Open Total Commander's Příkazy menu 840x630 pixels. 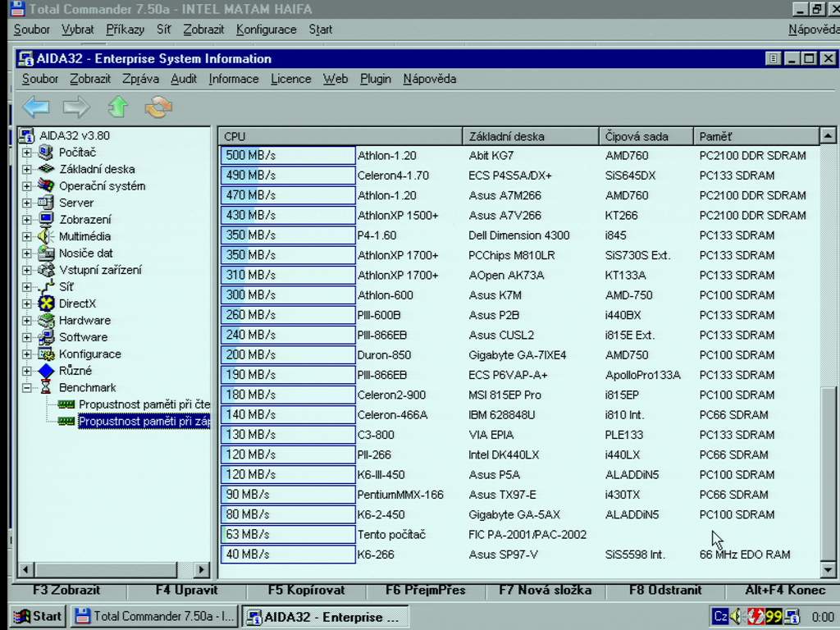126,30
